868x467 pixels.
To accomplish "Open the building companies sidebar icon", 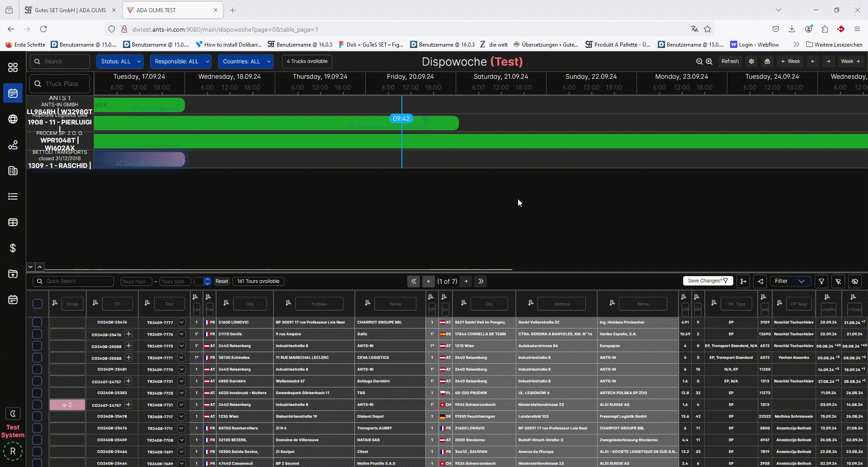I will (x=13, y=171).
